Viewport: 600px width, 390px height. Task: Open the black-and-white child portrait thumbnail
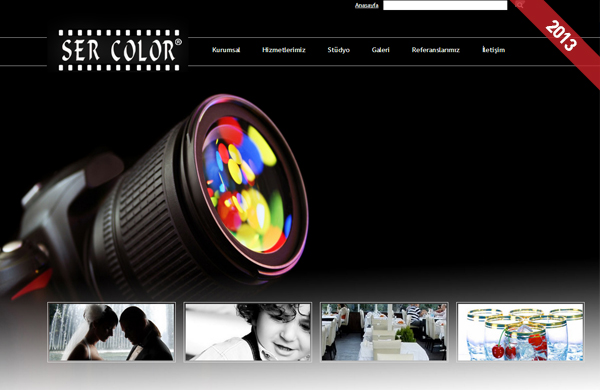pos(248,332)
